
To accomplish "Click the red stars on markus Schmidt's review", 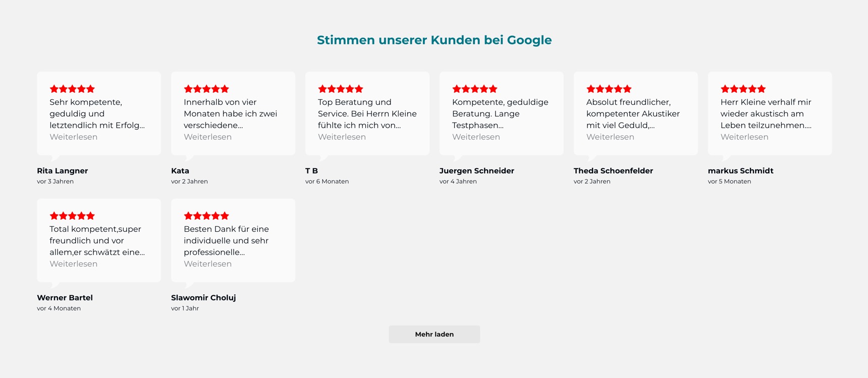I will click(x=743, y=89).
